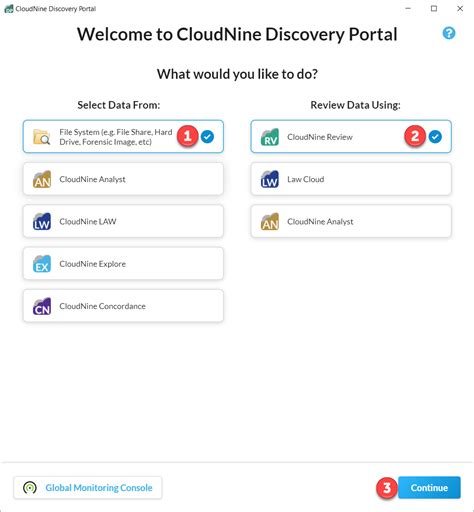Toggle the CloudNine Review selection checkmark

[x=435, y=137]
